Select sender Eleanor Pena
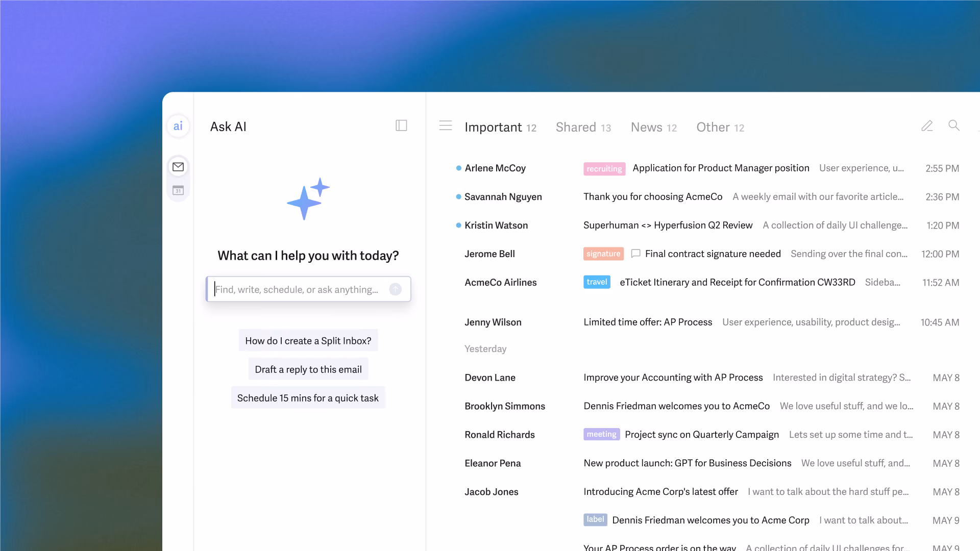 coord(492,463)
